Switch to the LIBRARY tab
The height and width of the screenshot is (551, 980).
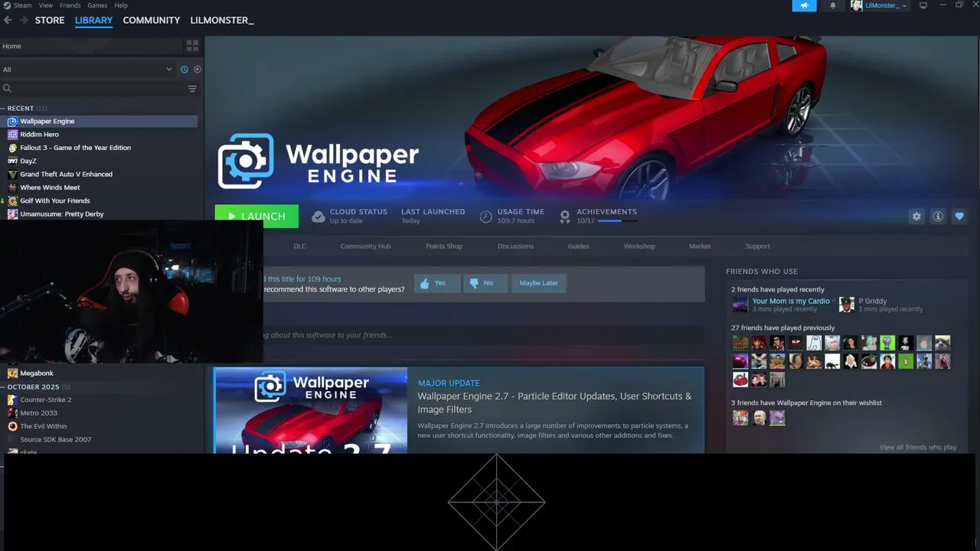(x=93, y=20)
